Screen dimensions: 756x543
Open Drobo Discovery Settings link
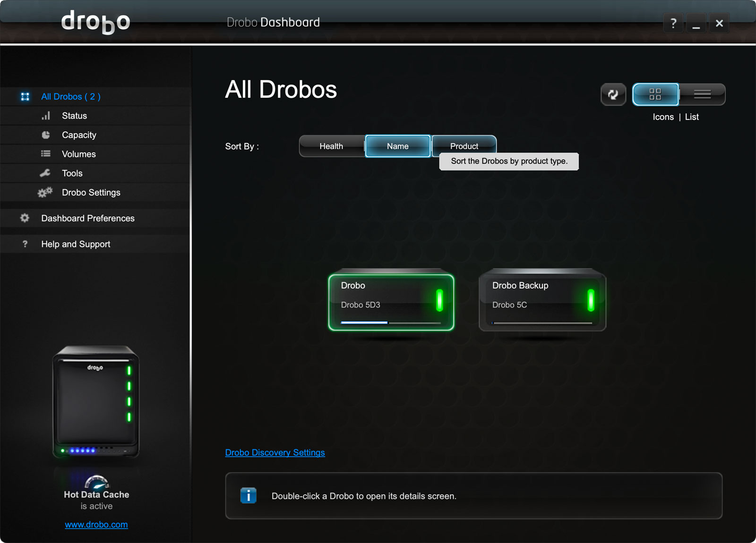(275, 452)
